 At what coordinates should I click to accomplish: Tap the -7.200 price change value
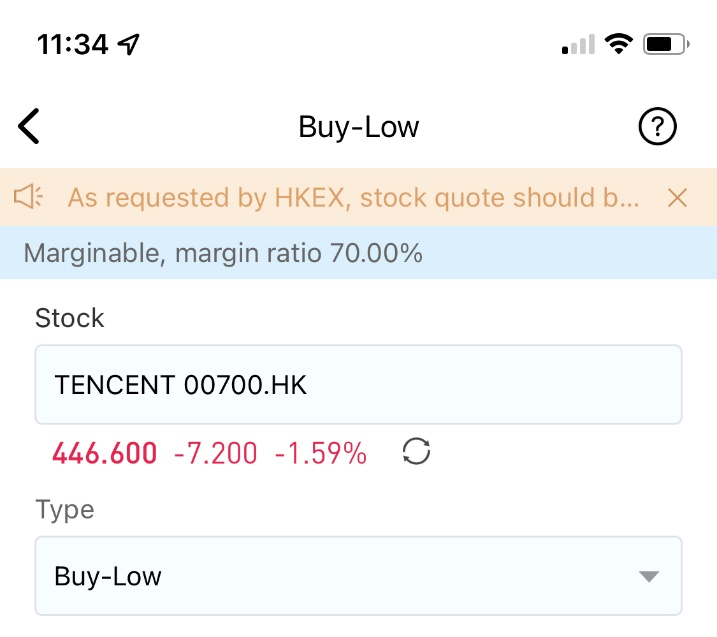[x=215, y=453]
